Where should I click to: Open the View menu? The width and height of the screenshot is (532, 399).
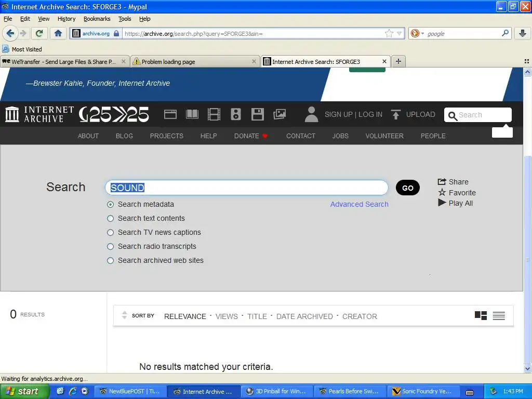coord(44,19)
